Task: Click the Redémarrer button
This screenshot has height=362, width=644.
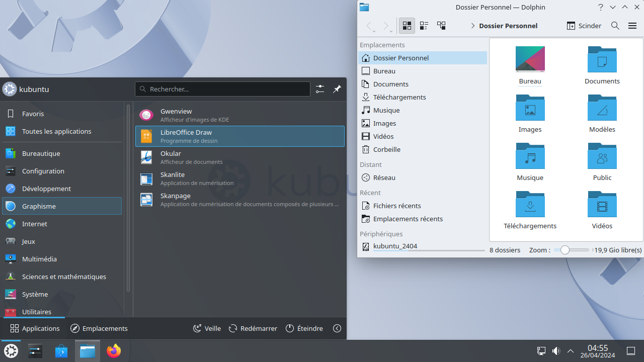Action: 253,328
